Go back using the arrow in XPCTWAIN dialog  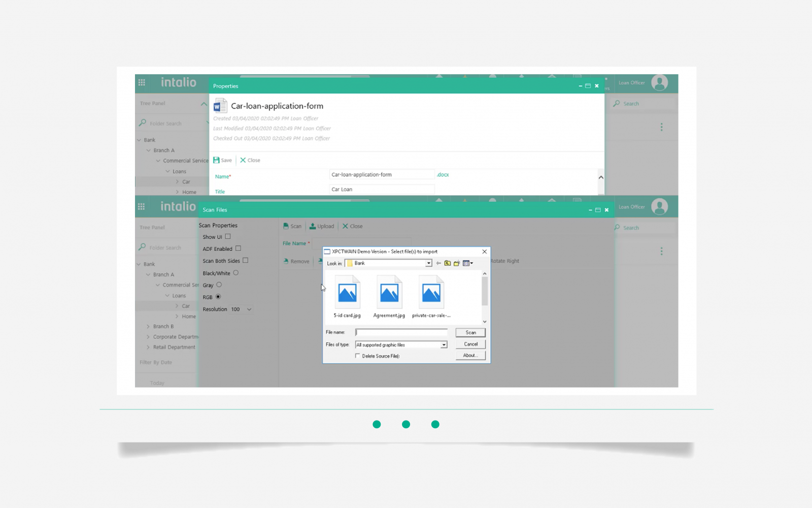[438, 263]
